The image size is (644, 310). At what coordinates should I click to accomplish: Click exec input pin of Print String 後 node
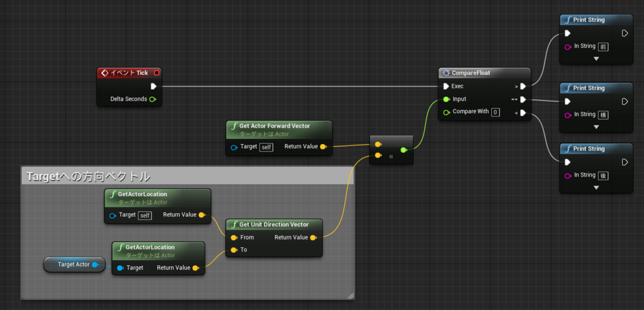click(x=568, y=162)
